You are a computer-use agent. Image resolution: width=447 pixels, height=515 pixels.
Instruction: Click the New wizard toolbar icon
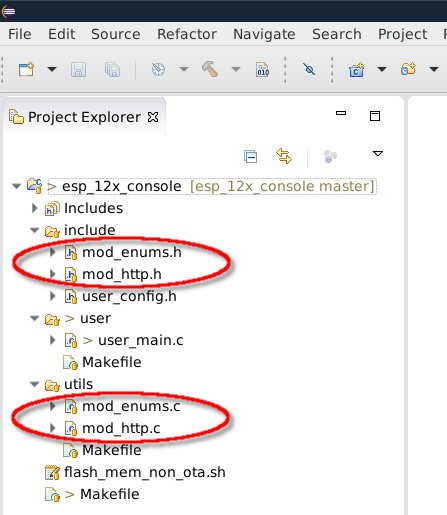pyautogui.click(x=26, y=69)
